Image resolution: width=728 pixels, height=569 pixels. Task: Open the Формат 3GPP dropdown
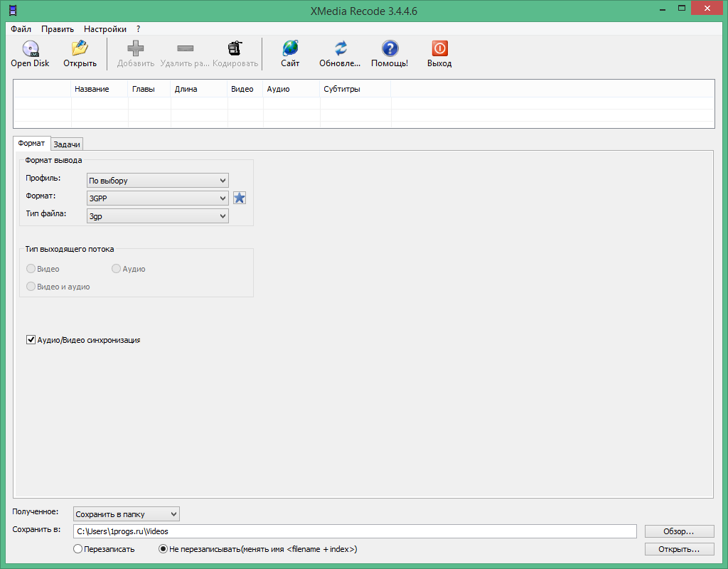tap(158, 198)
